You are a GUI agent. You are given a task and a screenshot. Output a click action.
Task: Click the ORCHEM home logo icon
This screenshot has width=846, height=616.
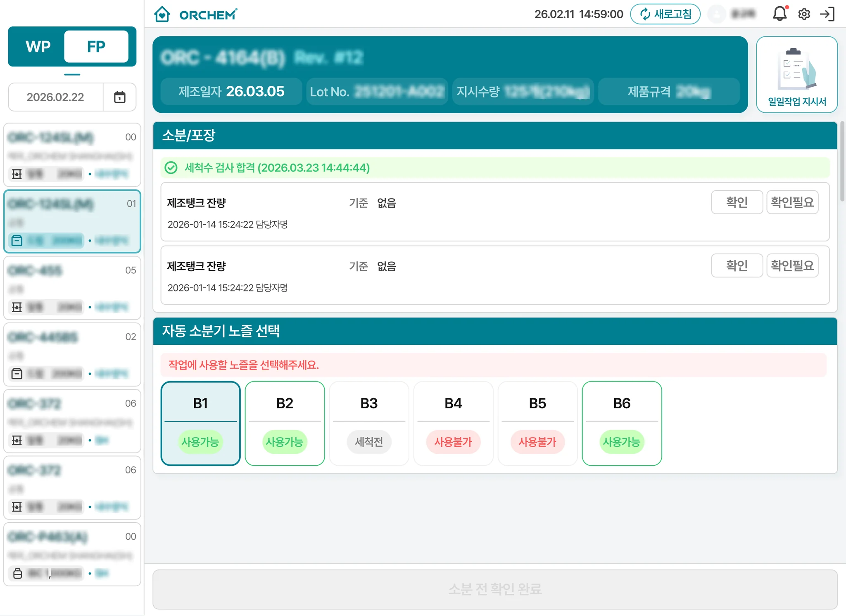pyautogui.click(x=162, y=14)
